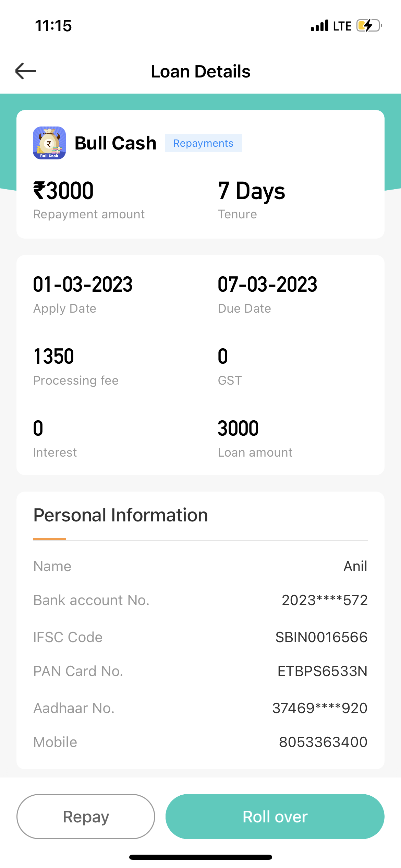Tap the 01-03-2023 apply date

click(83, 285)
